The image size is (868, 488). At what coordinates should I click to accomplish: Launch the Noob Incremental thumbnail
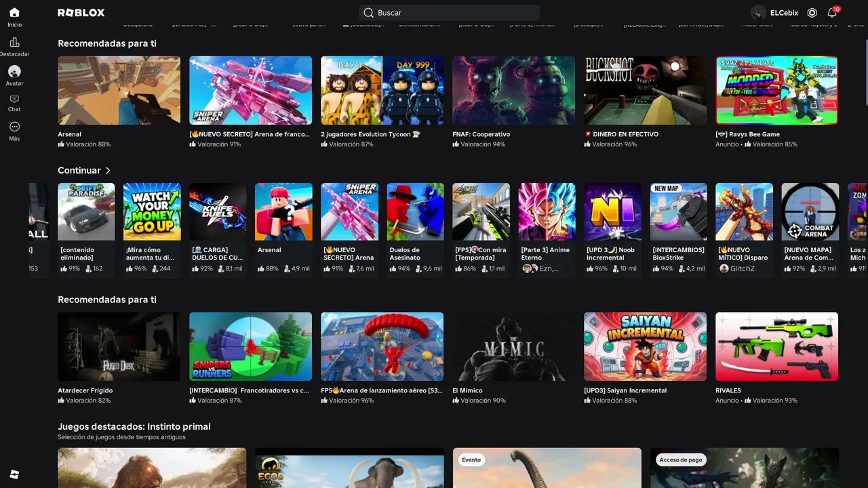(x=612, y=211)
